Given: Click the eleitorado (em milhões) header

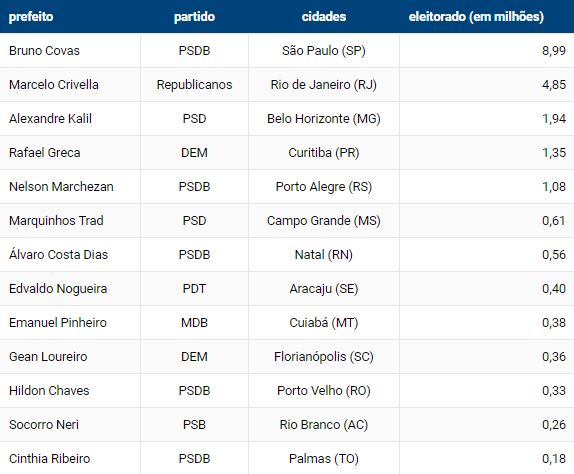Looking at the screenshot, I should [476, 17].
